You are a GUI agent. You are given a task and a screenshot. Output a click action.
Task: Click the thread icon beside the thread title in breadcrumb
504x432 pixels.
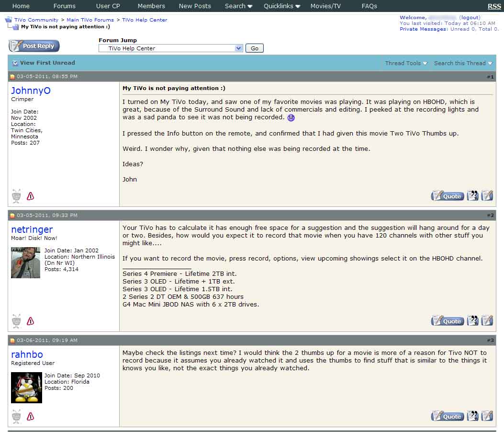click(x=15, y=27)
